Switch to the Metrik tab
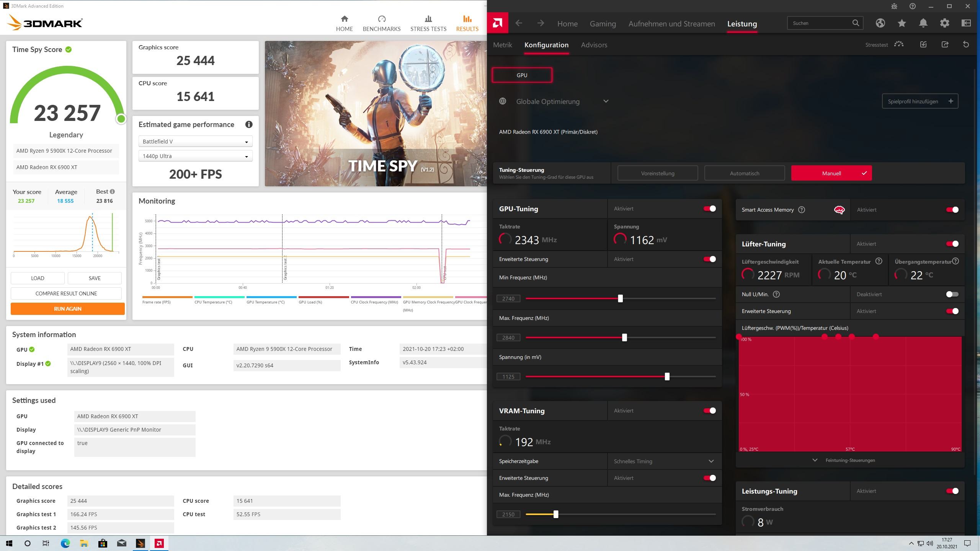The height and width of the screenshot is (551, 980). (502, 45)
